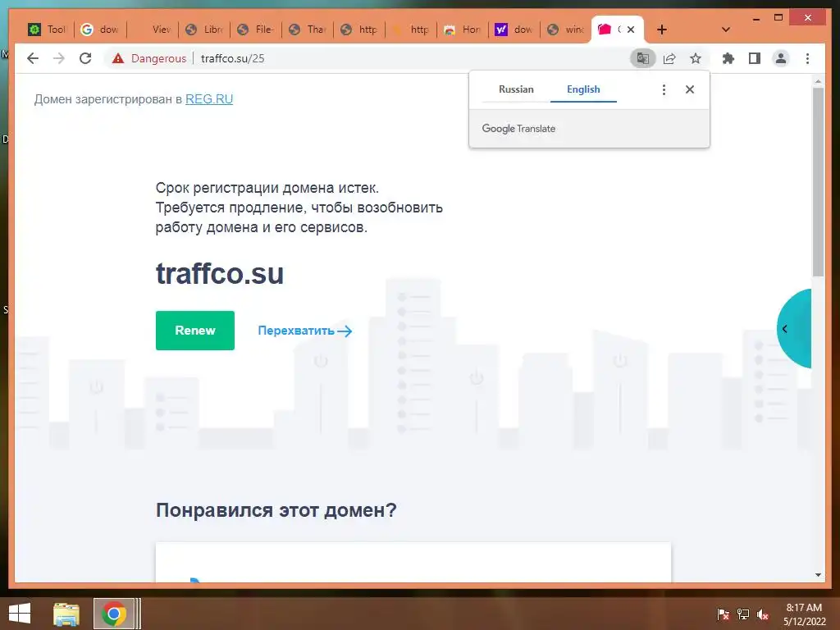Click the Перехватить link
Viewport: 840px width, 630px height.
305,331
